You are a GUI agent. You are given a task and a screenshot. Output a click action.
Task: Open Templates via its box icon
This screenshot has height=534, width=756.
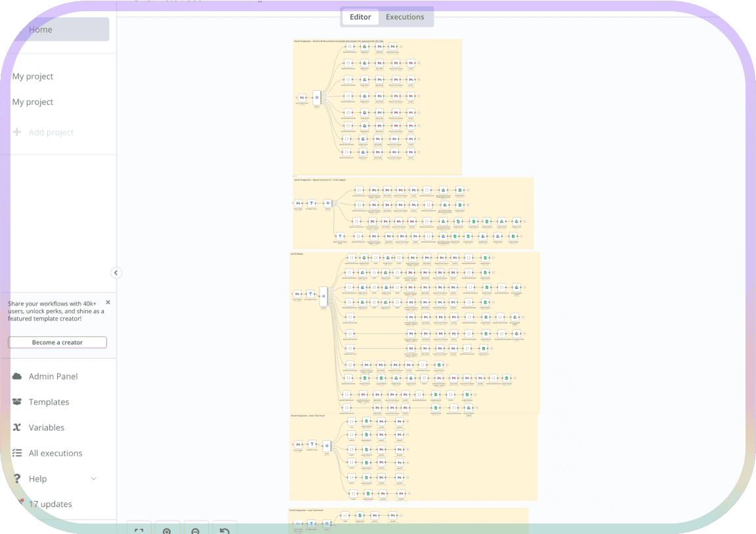(17, 402)
